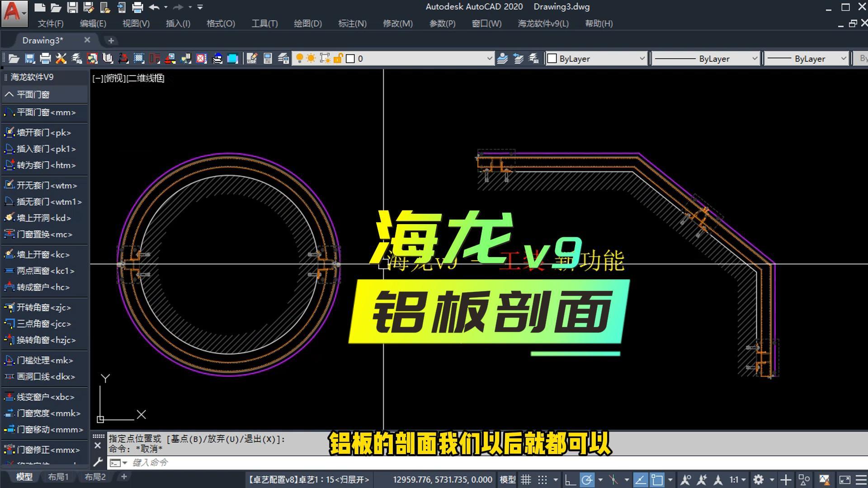Toggle polar tracking in status bar
The height and width of the screenshot is (488, 868).
pyautogui.click(x=587, y=480)
